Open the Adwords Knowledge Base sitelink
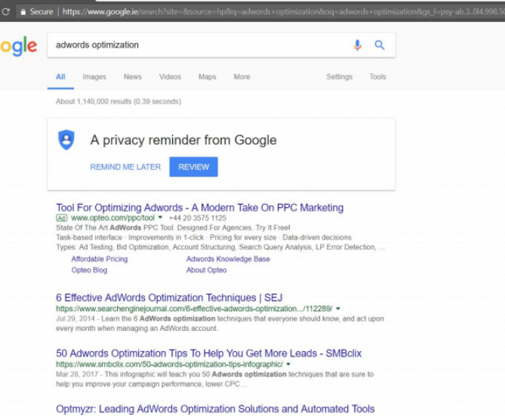505x420 pixels. coord(228,259)
